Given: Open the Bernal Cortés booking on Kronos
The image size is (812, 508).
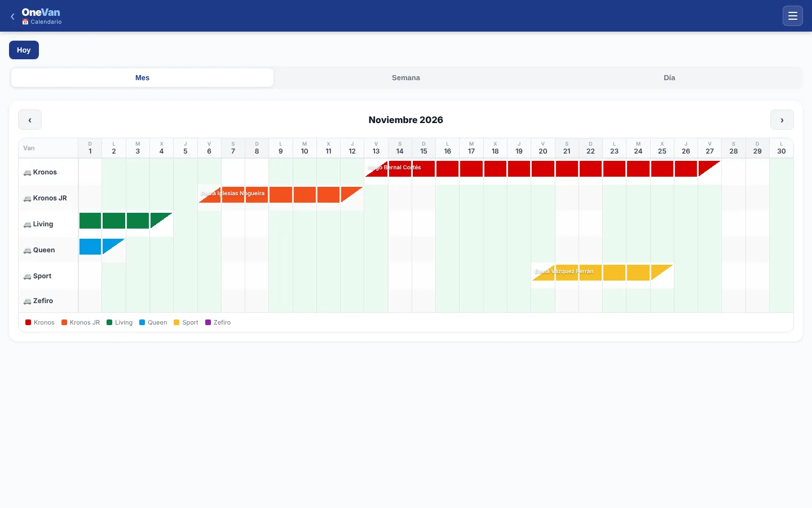Looking at the screenshot, I should tap(543, 169).
